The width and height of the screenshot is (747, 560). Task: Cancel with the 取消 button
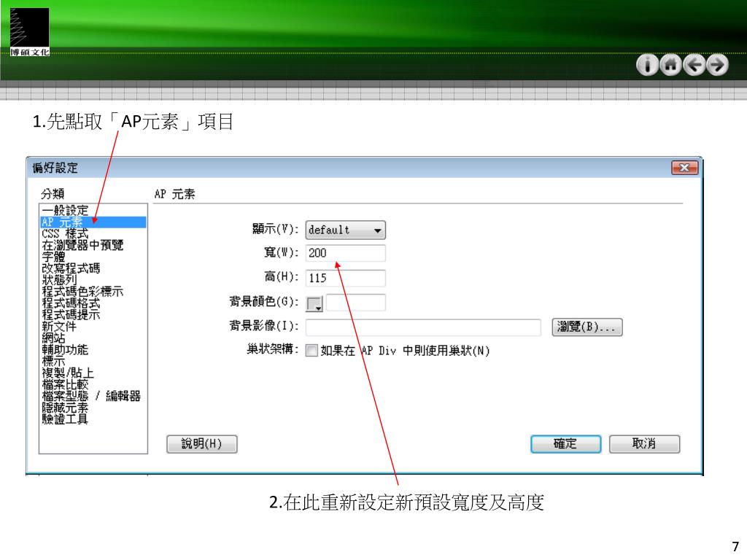[x=644, y=444]
